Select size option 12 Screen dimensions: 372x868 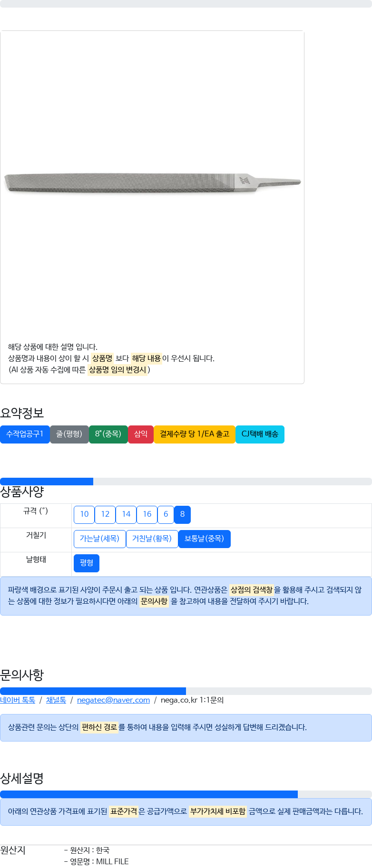[105, 514]
